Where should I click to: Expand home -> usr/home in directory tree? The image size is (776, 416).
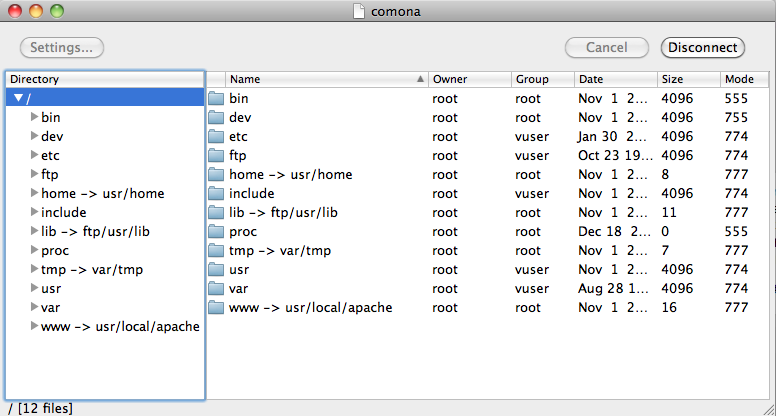pyautogui.click(x=34, y=193)
